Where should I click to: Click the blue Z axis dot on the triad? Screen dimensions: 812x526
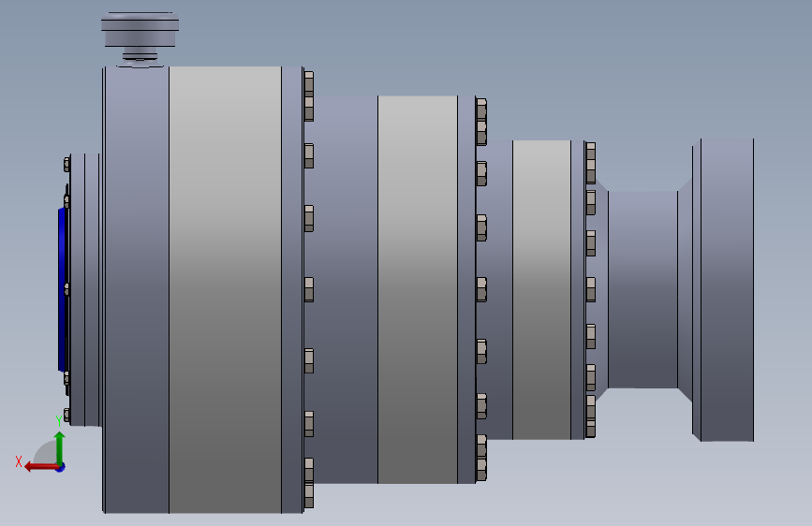(x=61, y=468)
